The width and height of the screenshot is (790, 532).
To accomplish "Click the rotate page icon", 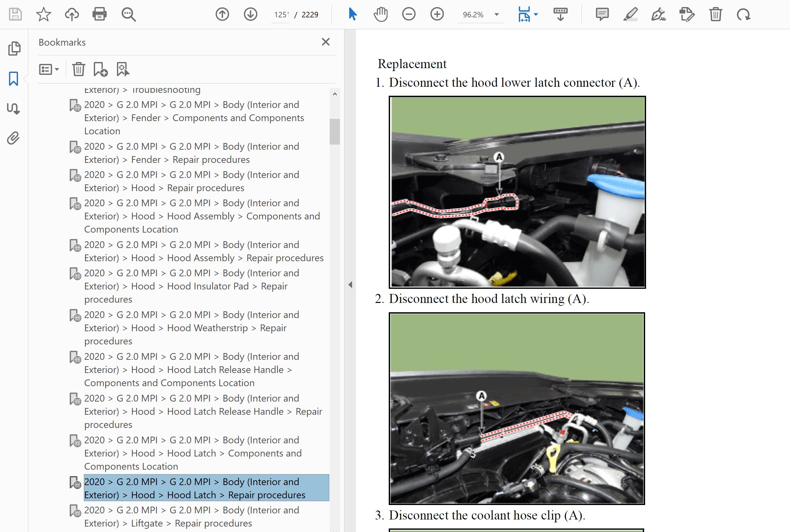I will (x=743, y=14).
